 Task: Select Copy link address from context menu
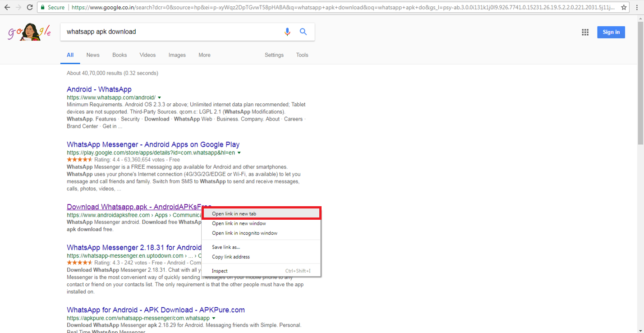point(261,257)
